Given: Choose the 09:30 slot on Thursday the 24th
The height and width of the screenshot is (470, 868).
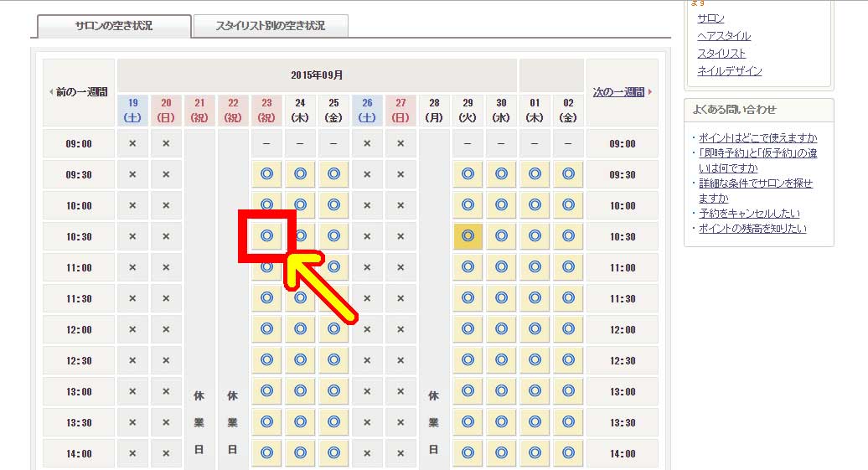Looking at the screenshot, I should pos(300,174).
